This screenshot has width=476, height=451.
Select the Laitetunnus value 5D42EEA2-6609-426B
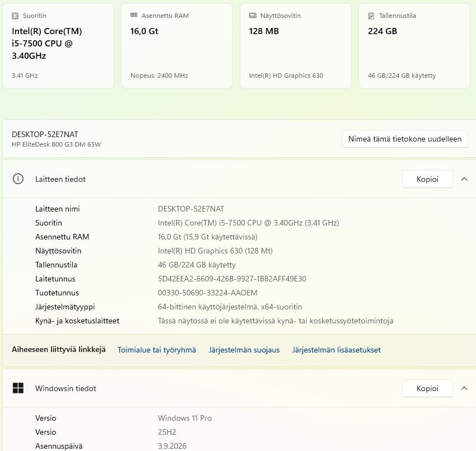click(x=232, y=279)
